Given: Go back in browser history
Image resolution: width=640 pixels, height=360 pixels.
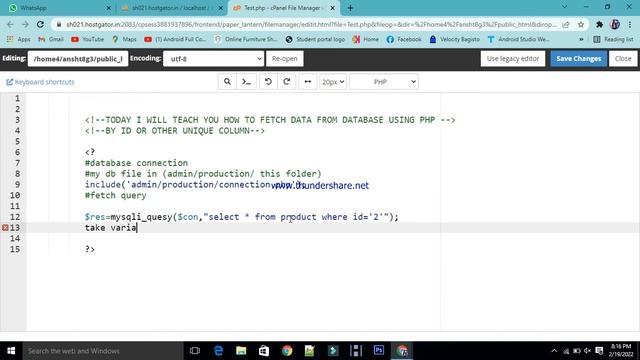Looking at the screenshot, I should click(x=10, y=24).
